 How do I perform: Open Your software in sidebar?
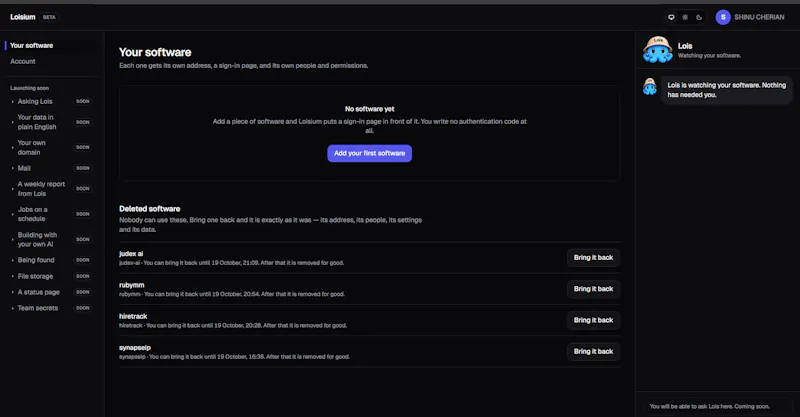tap(32, 45)
